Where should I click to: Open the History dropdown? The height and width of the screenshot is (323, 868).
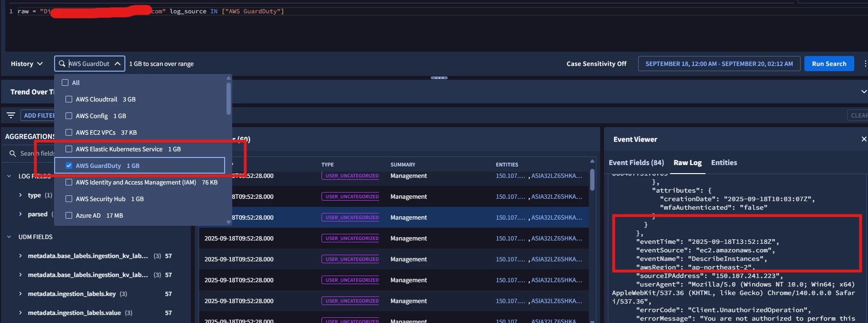27,64
